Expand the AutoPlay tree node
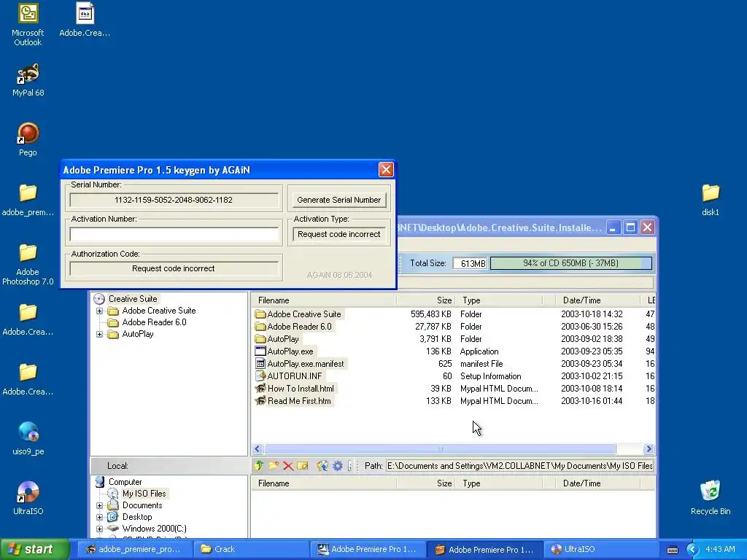Screen dimensions: 747x560 [x=99, y=334]
